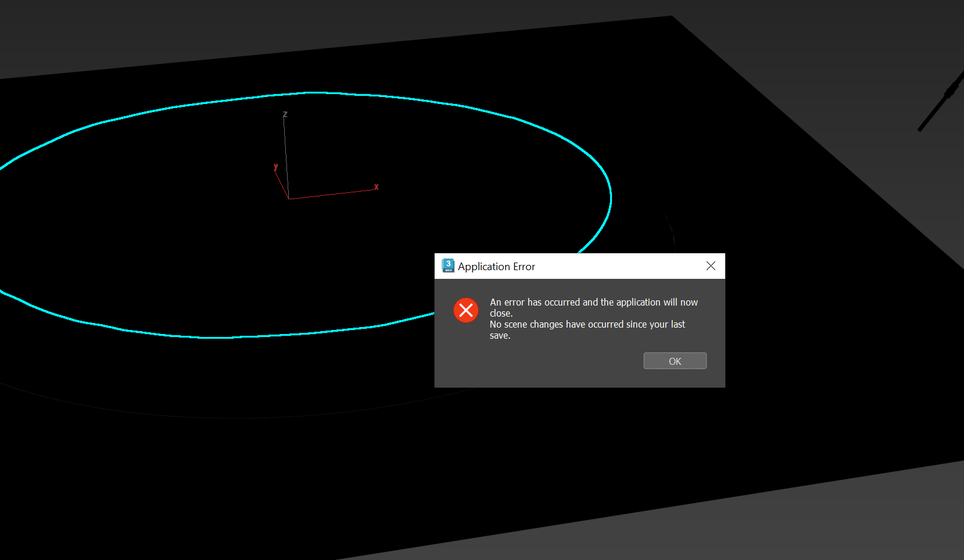The image size is (964, 560).
Task: Click the vertical Z axis line of gizmo
Action: (286, 157)
